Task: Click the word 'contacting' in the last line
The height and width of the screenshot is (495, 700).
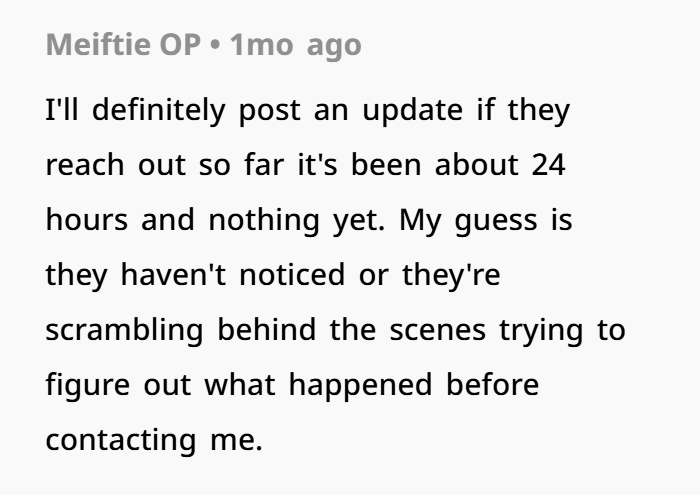Action: [x=121, y=440]
